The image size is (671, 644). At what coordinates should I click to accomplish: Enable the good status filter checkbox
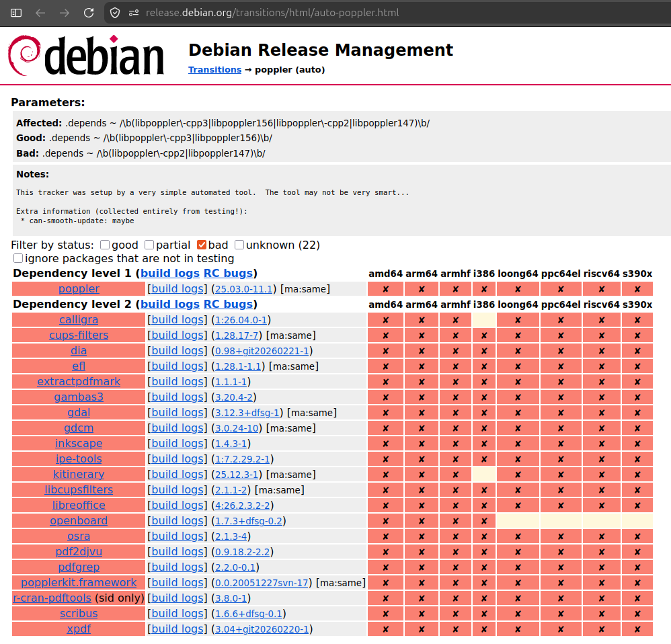point(105,245)
